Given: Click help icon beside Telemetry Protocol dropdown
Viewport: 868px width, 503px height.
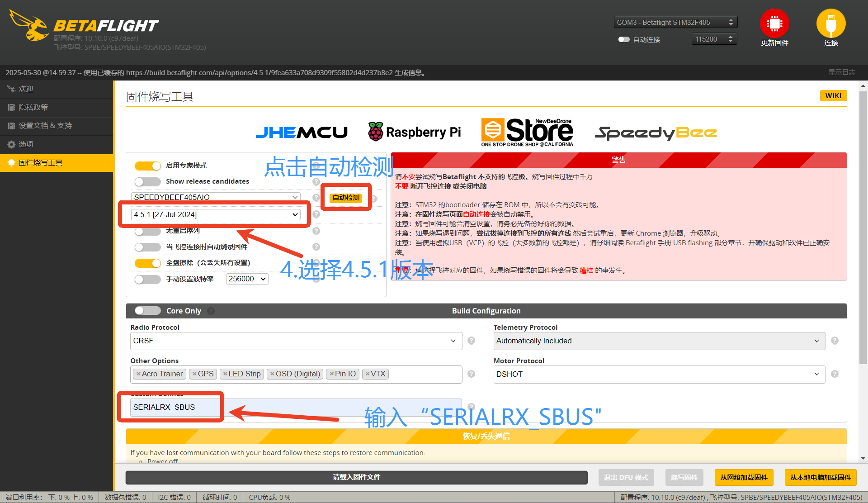Looking at the screenshot, I should coord(835,341).
